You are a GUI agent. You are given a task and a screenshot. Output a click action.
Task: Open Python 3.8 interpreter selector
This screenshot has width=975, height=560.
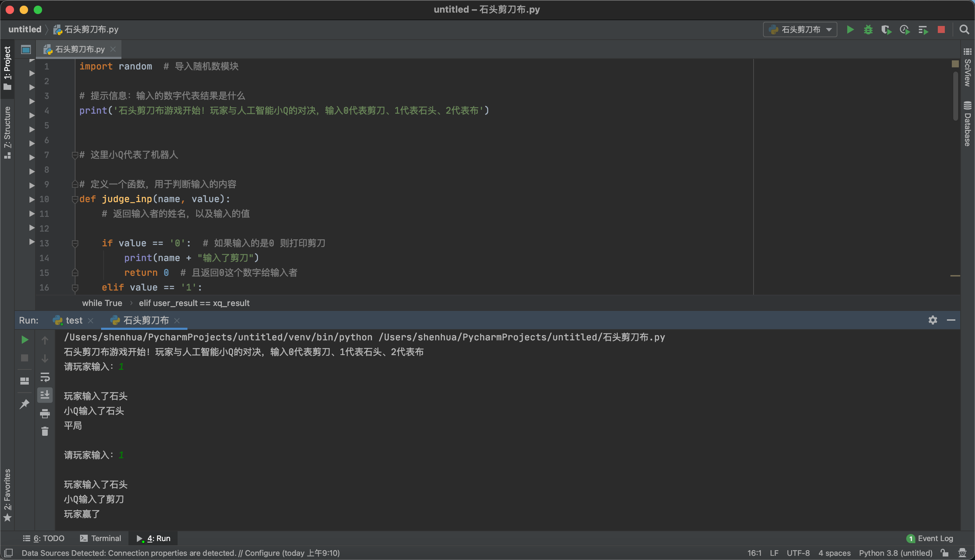point(895,553)
